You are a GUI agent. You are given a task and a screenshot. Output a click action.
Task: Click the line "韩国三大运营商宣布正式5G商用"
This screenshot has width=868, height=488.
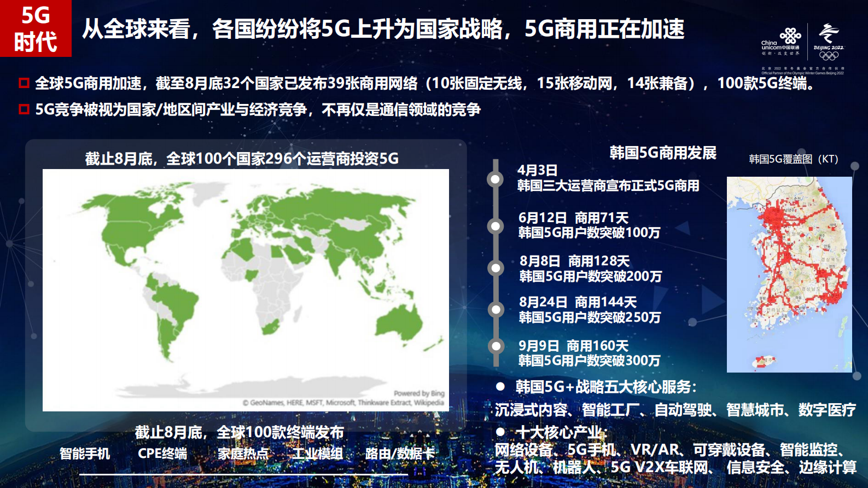pyautogui.click(x=608, y=185)
